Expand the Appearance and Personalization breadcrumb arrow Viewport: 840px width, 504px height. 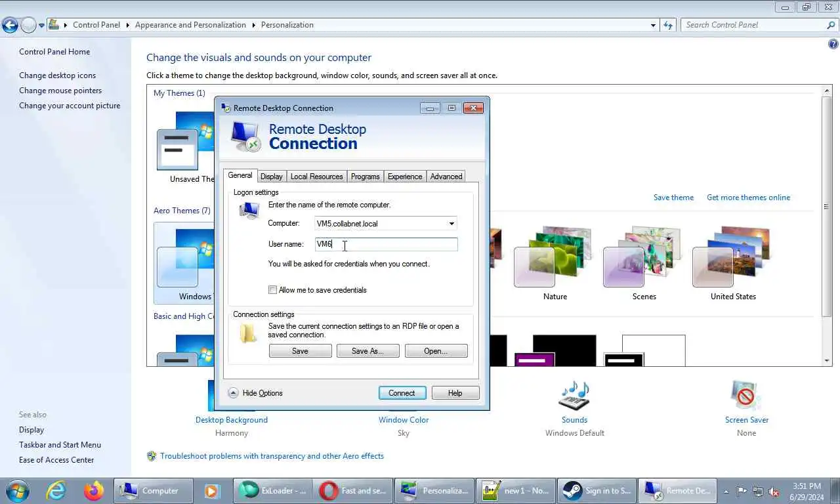(x=253, y=25)
